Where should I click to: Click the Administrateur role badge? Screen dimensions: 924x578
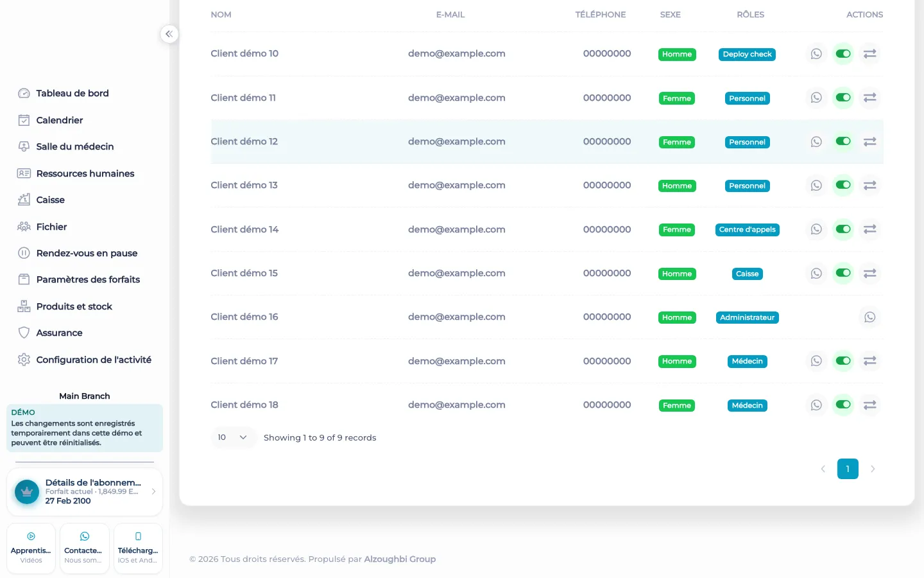pyautogui.click(x=748, y=318)
